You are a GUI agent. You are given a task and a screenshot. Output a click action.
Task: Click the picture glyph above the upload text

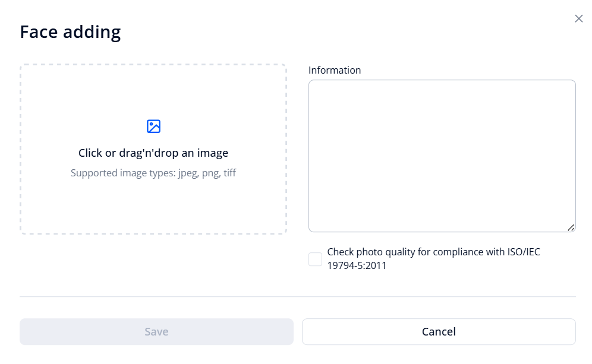click(x=153, y=126)
